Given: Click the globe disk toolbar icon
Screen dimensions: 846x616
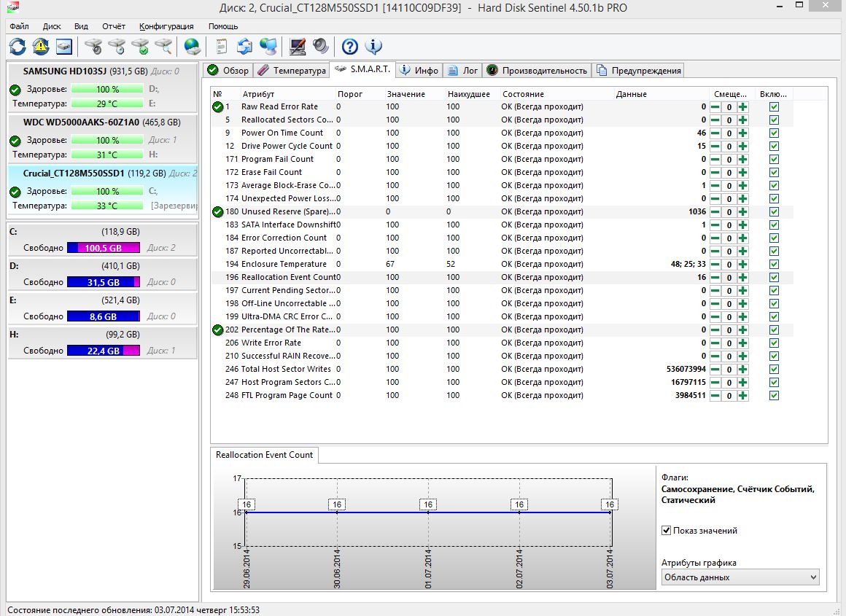Looking at the screenshot, I should click(192, 47).
